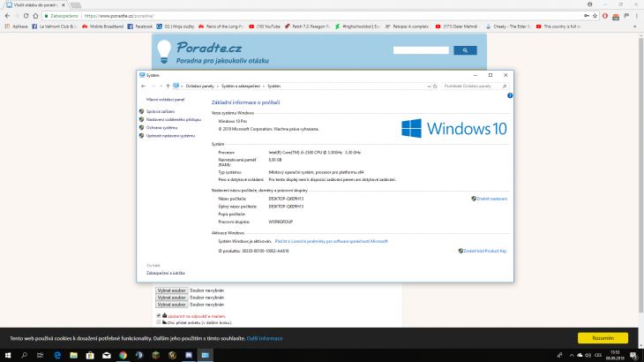Open Správce zařízení link
The image size is (644, 362).
(161, 112)
